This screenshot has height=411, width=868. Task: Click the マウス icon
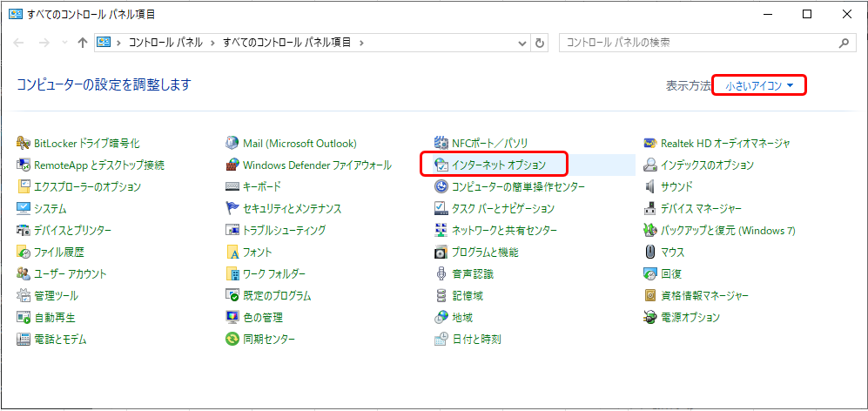point(650,253)
